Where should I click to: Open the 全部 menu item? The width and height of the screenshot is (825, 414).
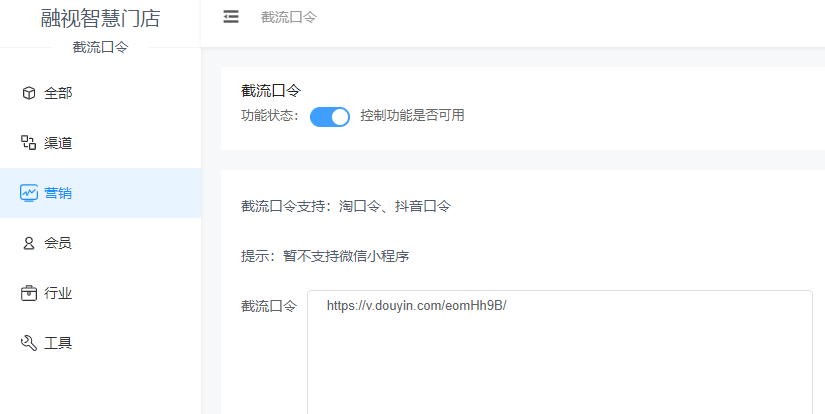pyautogui.click(x=100, y=93)
